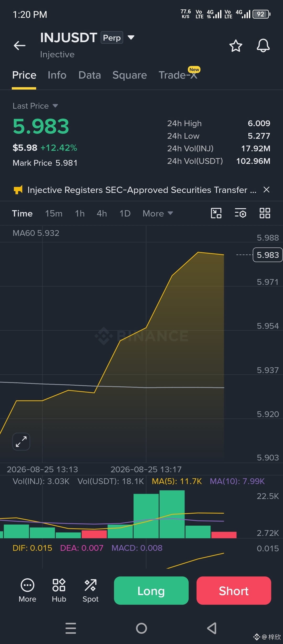Viewport: 283px width, 644px height.
Task: Open the More menu at bottom
Action: point(28,590)
